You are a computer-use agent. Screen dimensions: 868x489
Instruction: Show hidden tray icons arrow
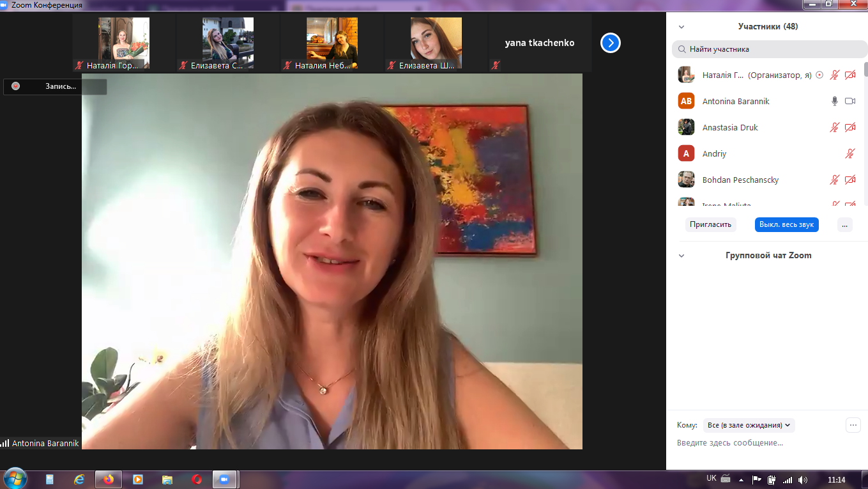[x=742, y=479]
